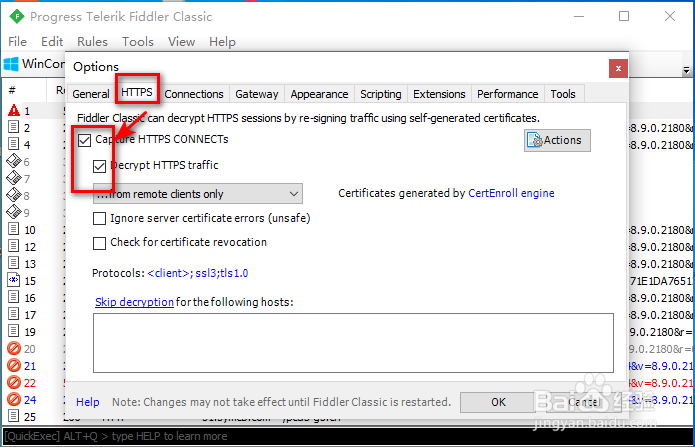Click the # column header in sessions list
Image resolution: width=695 pixels, height=447 pixels.
24,90
